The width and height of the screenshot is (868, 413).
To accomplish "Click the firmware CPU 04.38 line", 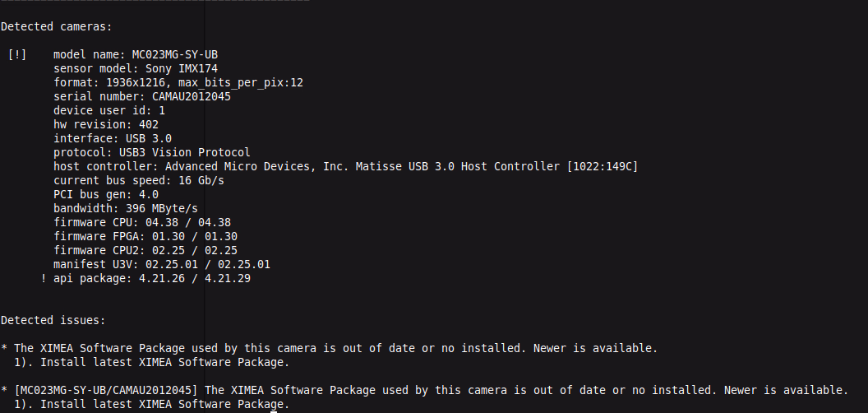I will [142, 222].
